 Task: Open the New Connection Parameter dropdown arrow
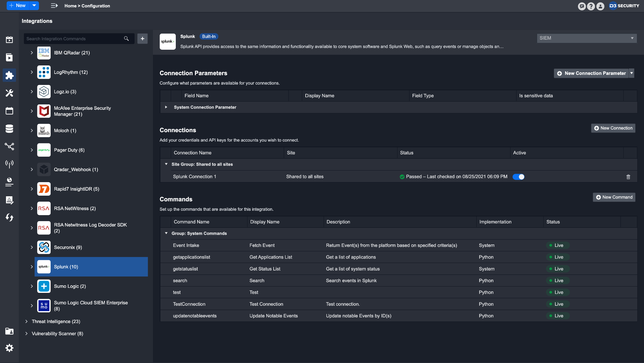[x=631, y=73]
